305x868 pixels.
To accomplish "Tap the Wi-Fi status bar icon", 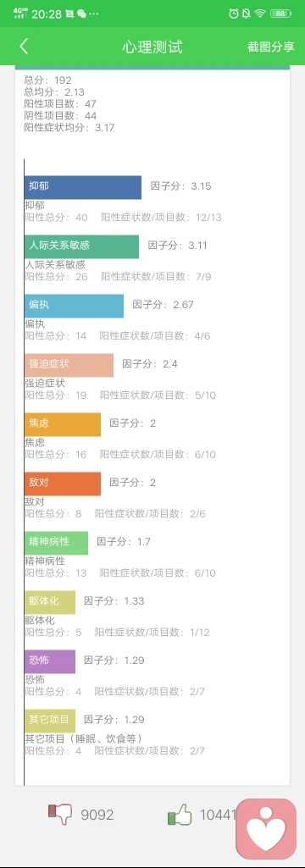I will (260, 14).
